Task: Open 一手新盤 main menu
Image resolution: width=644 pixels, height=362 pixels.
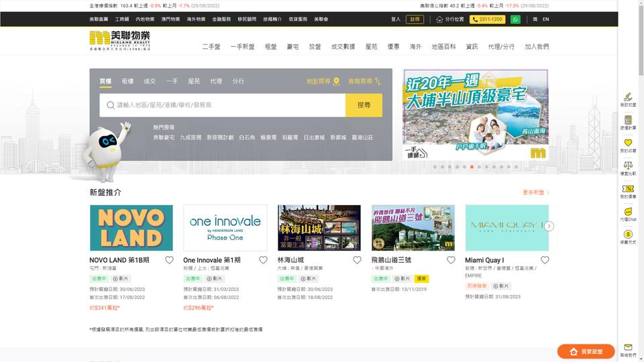Action: point(242,47)
